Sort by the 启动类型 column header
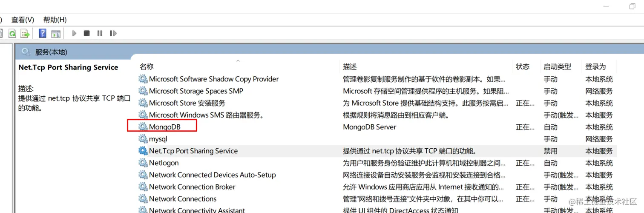This screenshot has height=213, width=644. tap(557, 66)
